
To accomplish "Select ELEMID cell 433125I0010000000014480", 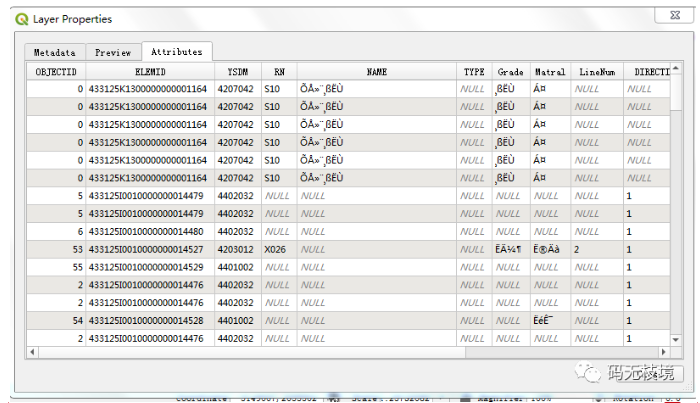I will click(150, 232).
